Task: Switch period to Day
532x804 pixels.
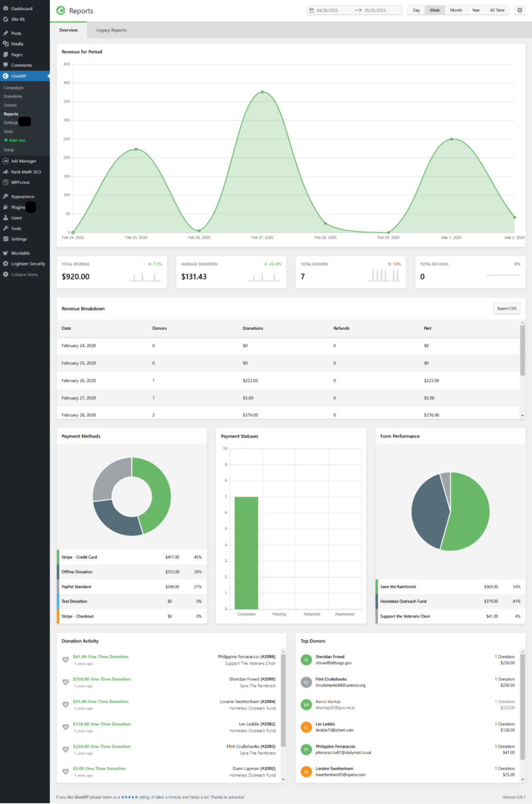Action: point(416,10)
